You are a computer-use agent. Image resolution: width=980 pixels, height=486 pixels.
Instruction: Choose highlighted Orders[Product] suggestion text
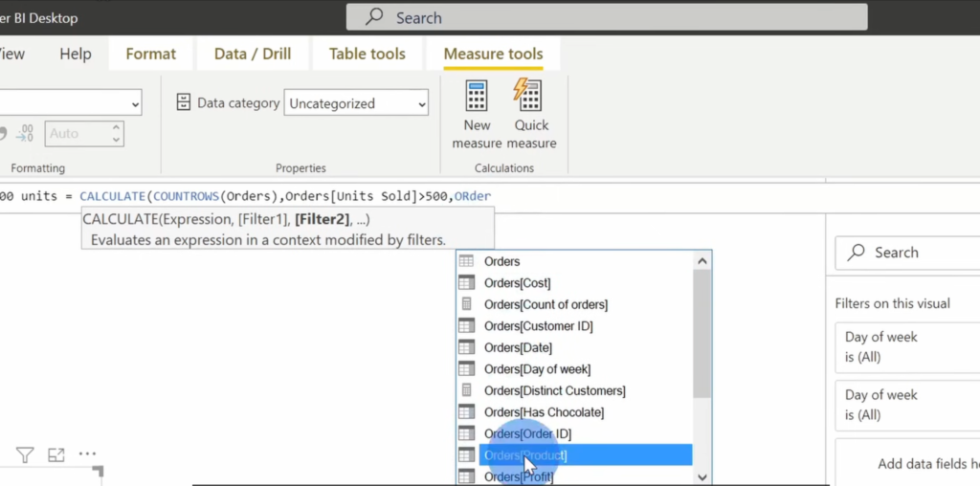coord(525,455)
